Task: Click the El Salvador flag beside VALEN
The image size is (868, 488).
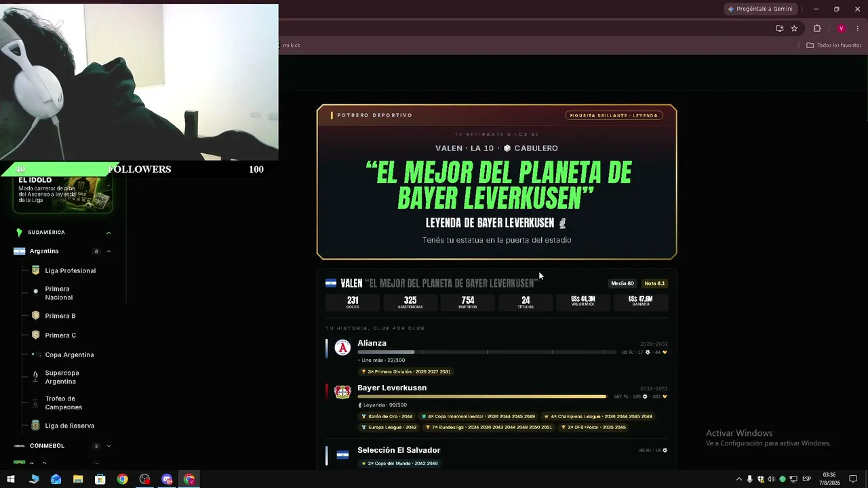Action: click(x=331, y=283)
